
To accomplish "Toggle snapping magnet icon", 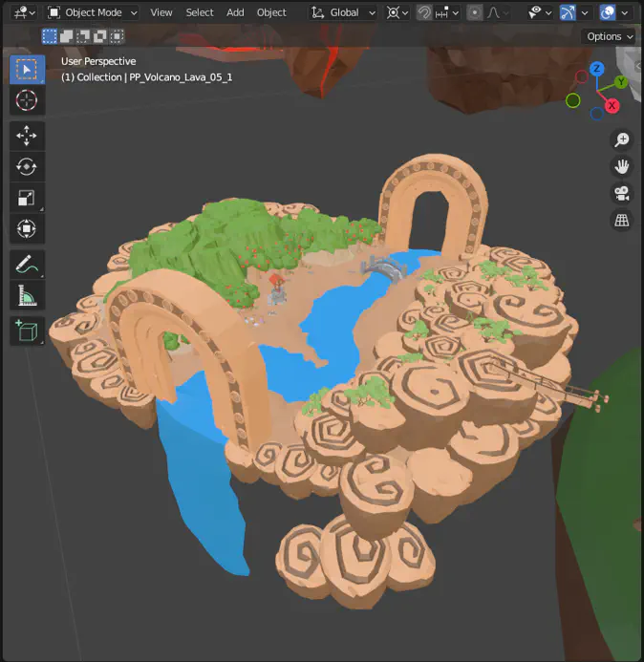I will click(425, 12).
